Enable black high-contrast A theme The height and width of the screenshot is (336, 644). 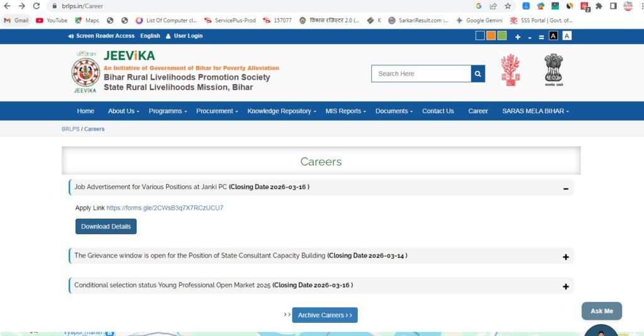(x=553, y=36)
